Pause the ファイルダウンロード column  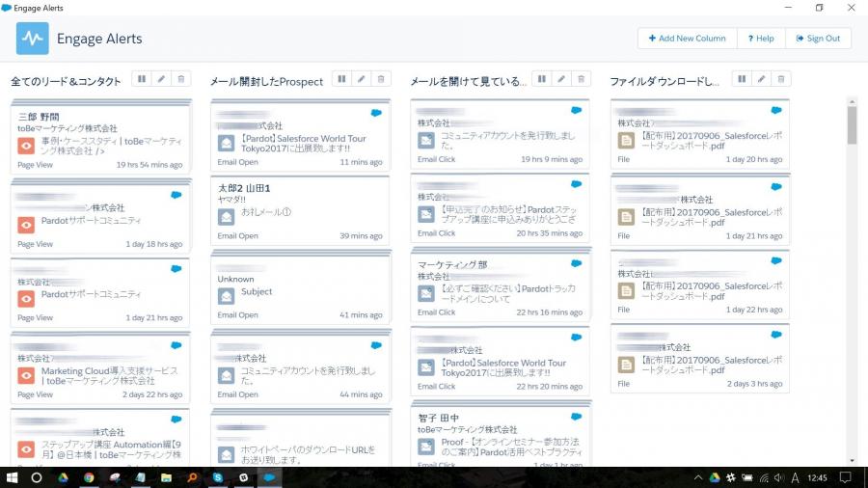(742, 79)
